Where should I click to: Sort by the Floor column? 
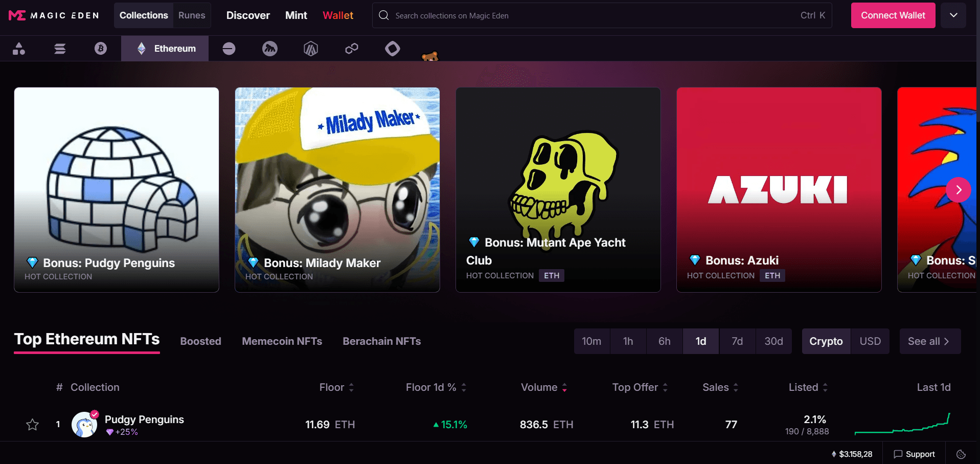pos(336,387)
